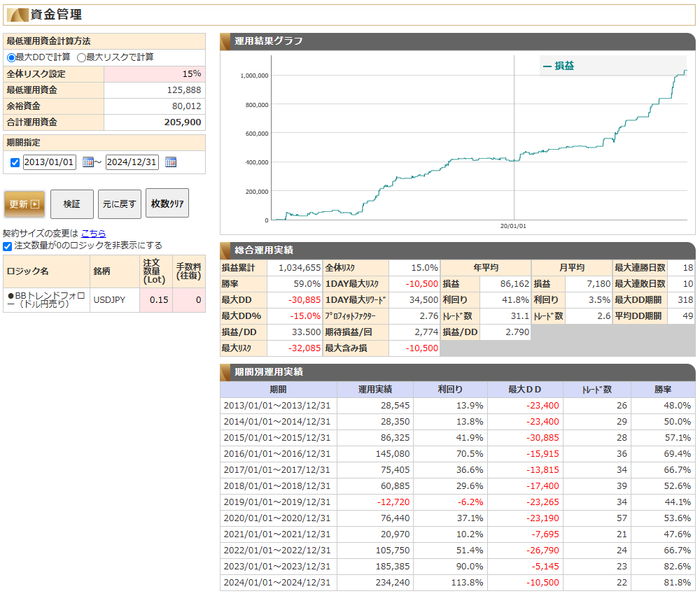
Task: Click プロフィットファクター value 2.76
Action: 429,316
